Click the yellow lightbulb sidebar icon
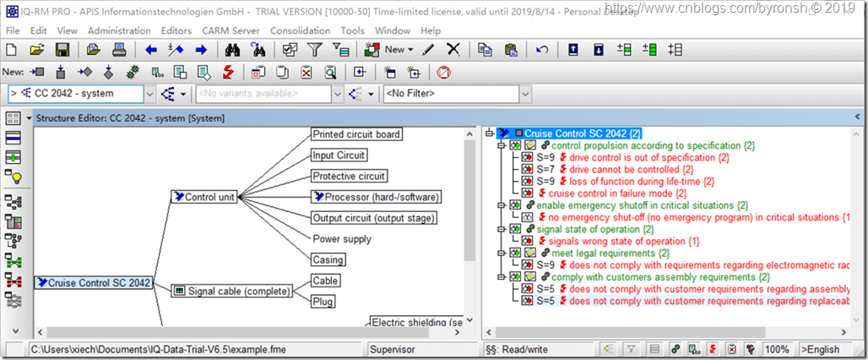This screenshot has height=360, width=868. click(x=13, y=177)
